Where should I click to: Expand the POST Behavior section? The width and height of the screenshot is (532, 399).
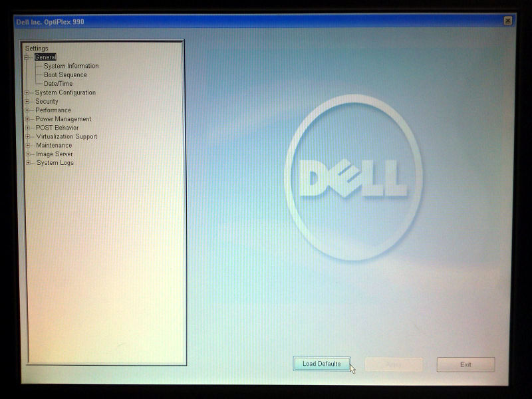pos(28,128)
